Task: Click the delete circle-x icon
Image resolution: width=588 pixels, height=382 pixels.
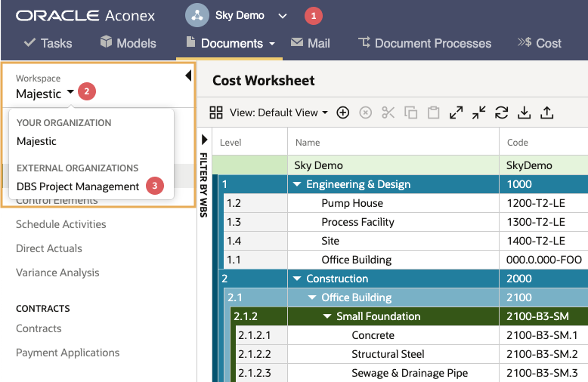Action: tap(365, 112)
